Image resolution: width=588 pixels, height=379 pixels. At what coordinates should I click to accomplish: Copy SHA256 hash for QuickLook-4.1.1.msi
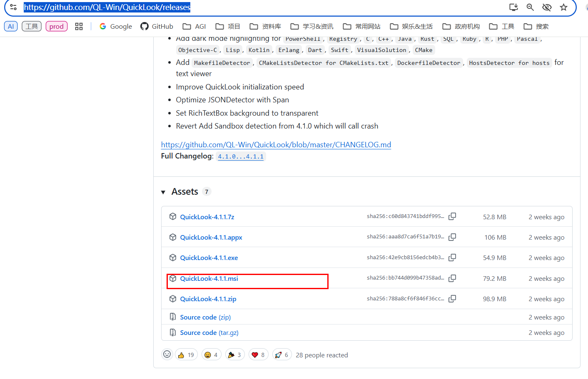452,278
